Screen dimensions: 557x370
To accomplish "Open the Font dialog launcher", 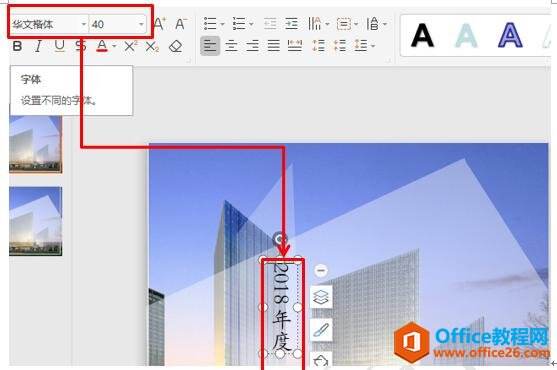I will (189, 61).
